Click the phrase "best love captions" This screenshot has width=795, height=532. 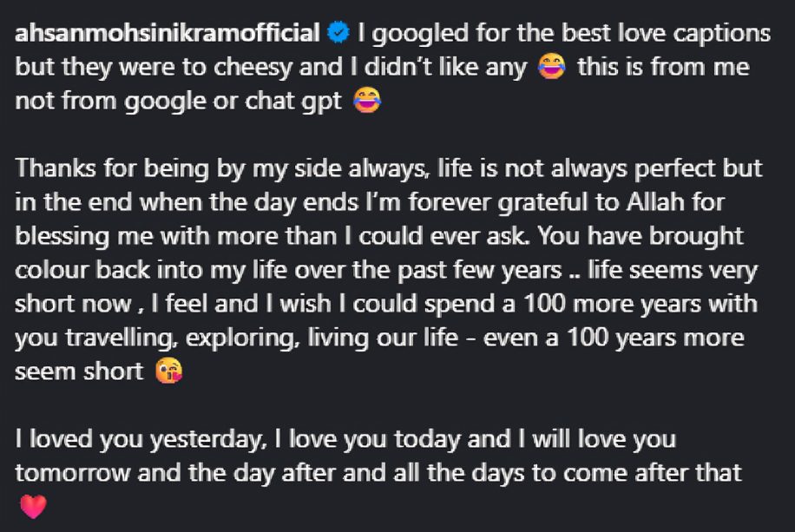pyautogui.click(x=666, y=34)
